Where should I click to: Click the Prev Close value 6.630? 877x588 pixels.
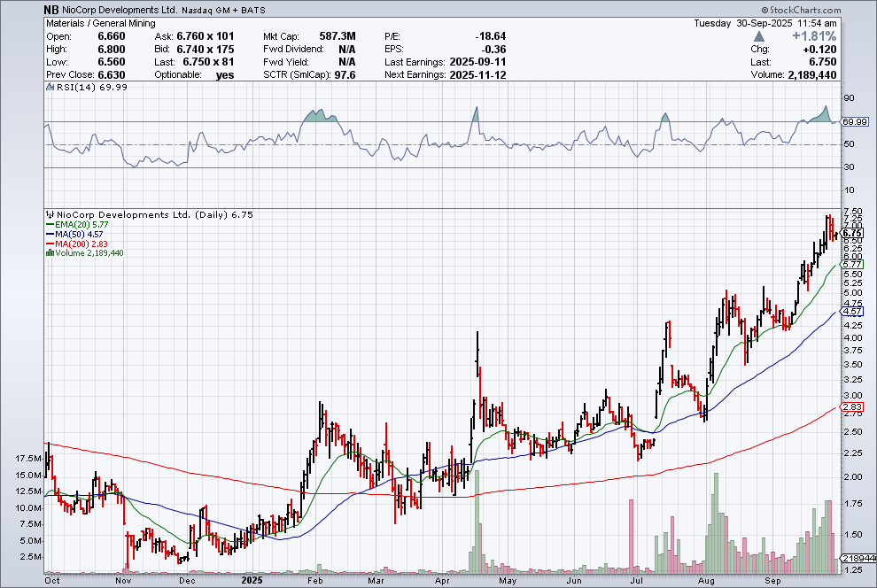tap(112, 75)
